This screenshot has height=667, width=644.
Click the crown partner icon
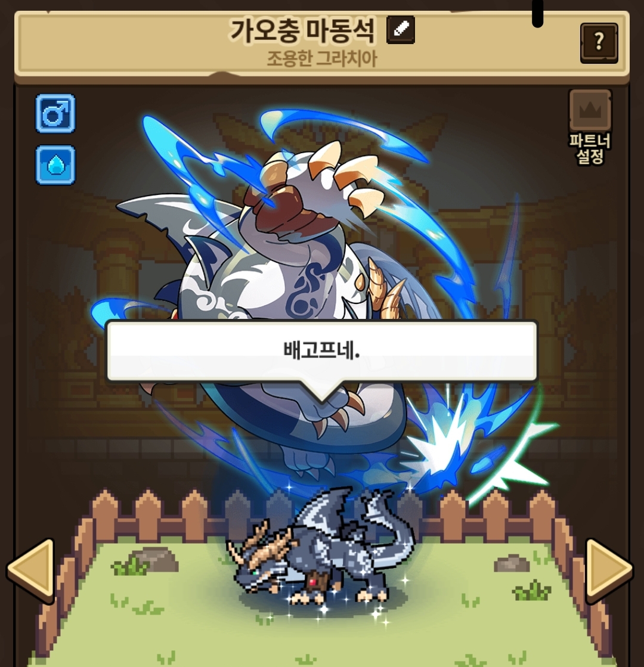[x=590, y=111]
